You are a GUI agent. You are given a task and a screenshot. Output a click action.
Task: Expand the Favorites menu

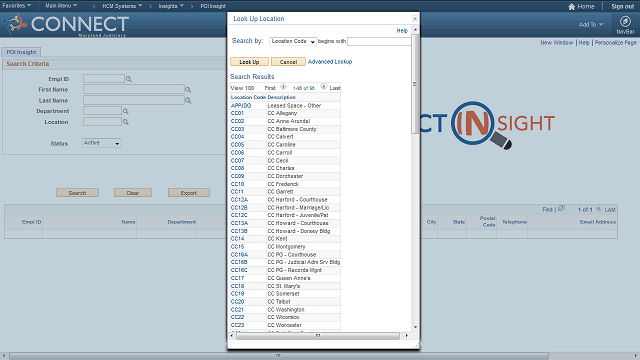pyautogui.click(x=17, y=6)
